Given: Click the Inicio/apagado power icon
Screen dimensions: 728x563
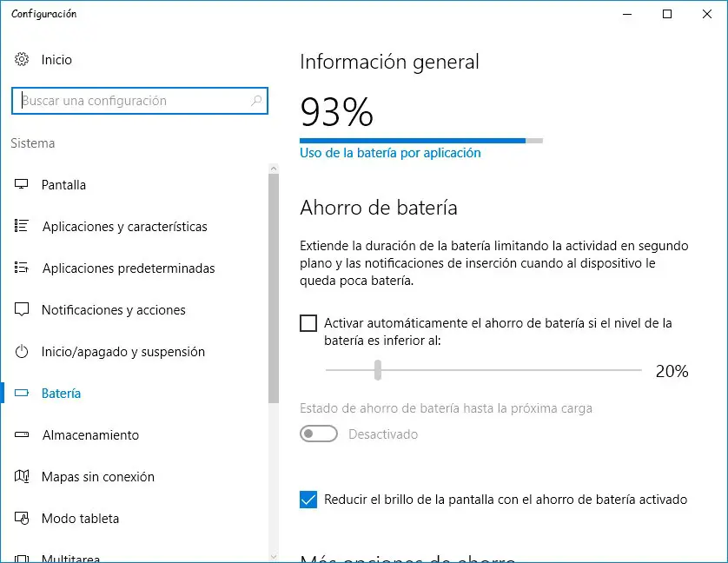Looking at the screenshot, I should (x=23, y=352).
